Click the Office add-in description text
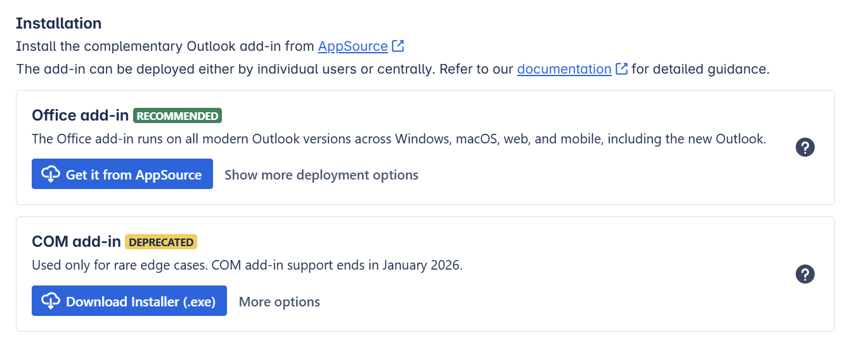The width and height of the screenshot is (868, 347). click(398, 138)
